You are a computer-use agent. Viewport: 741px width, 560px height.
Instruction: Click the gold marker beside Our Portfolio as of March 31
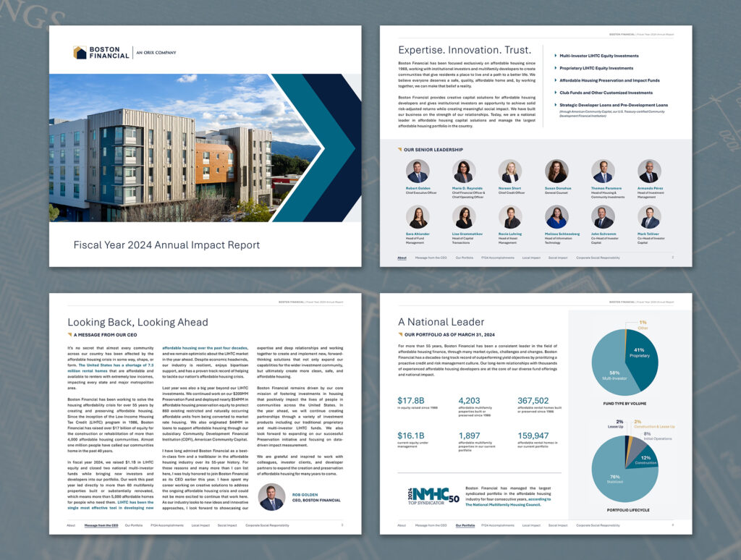399,334
